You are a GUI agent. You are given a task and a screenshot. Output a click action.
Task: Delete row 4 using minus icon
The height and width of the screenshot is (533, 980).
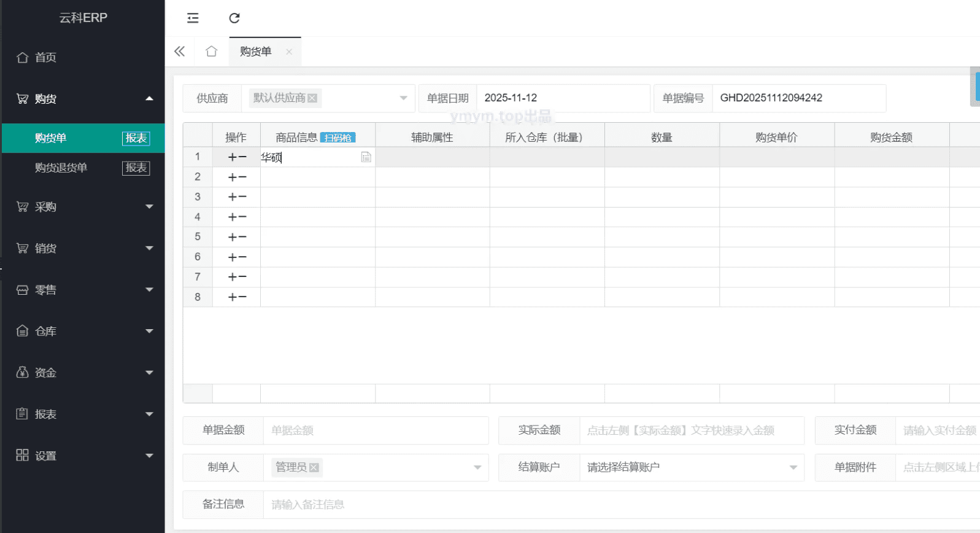coord(242,217)
